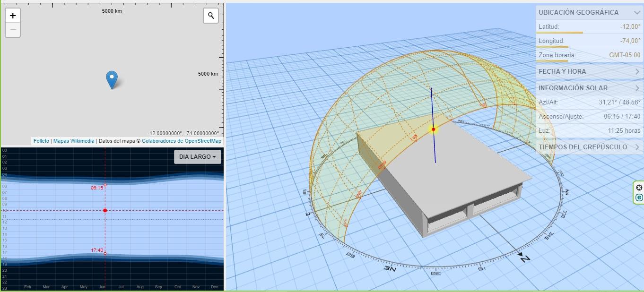The image size is (644, 292).
Task: Adjust the Zona horaria slider bar
Action: (551, 61)
